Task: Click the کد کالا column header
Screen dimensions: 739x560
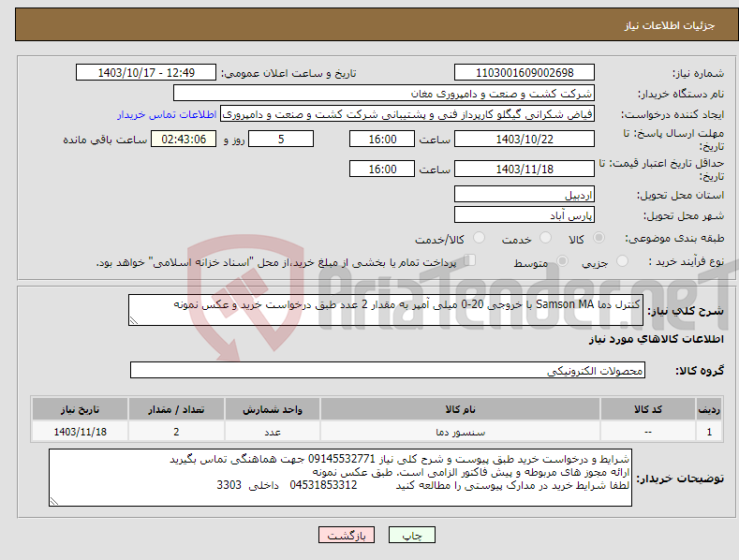Action: point(647,409)
